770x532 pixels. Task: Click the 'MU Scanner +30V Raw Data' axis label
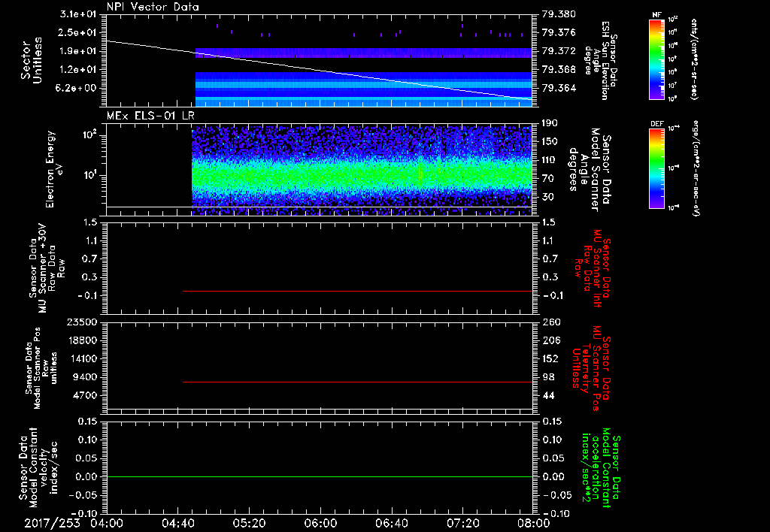coord(47,269)
